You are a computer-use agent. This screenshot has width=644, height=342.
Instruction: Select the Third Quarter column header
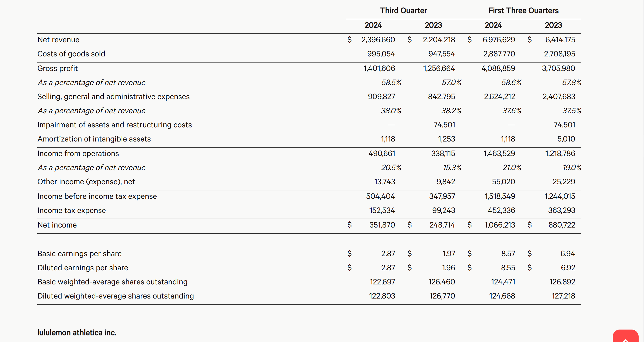403,11
